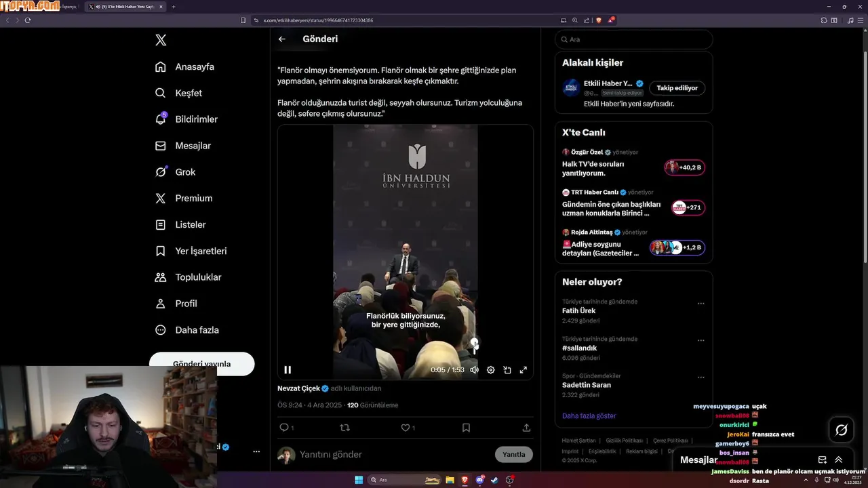Click the Yanıtla button
This screenshot has height=488, width=868.
tap(513, 455)
